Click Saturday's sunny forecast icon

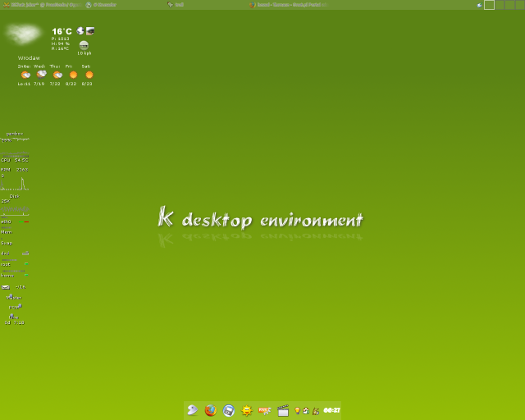(89, 75)
